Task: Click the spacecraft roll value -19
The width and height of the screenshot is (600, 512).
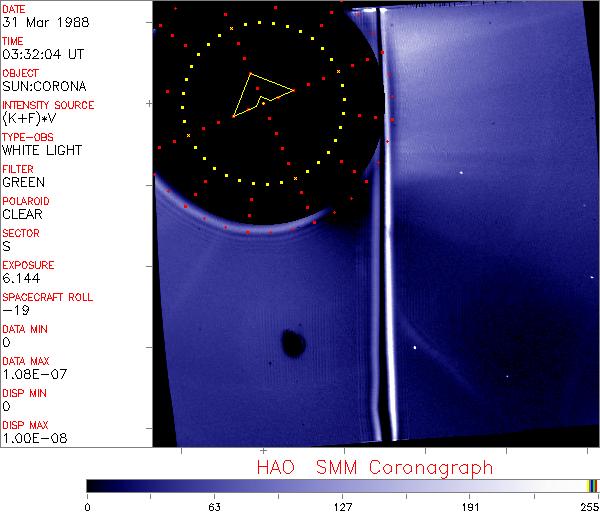Action: (13, 310)
